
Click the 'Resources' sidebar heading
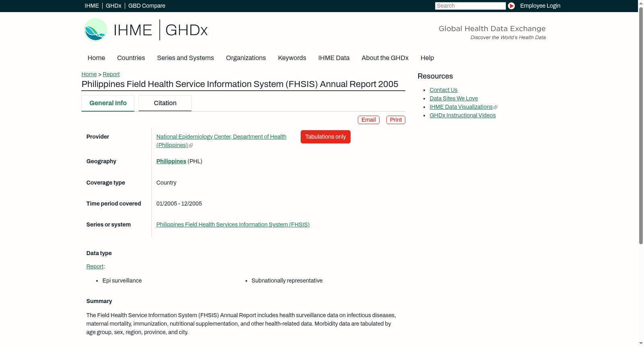coord(435,76)
